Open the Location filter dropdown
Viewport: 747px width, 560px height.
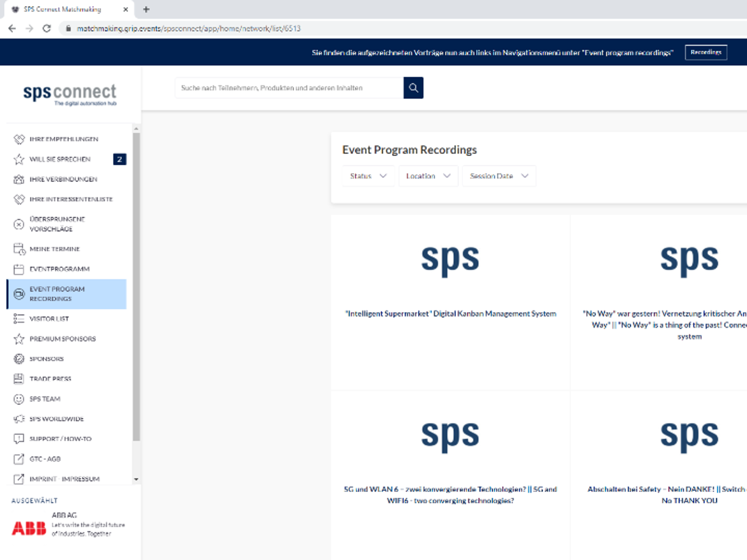[428, 176]
